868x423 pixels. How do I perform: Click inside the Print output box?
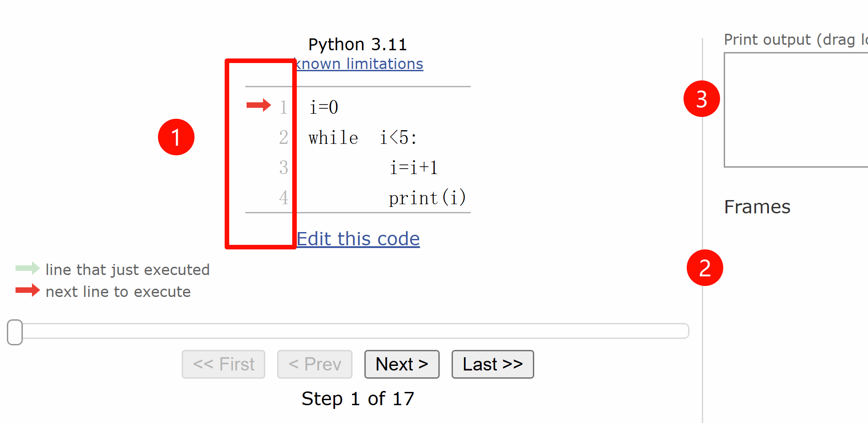coord(794,110)
